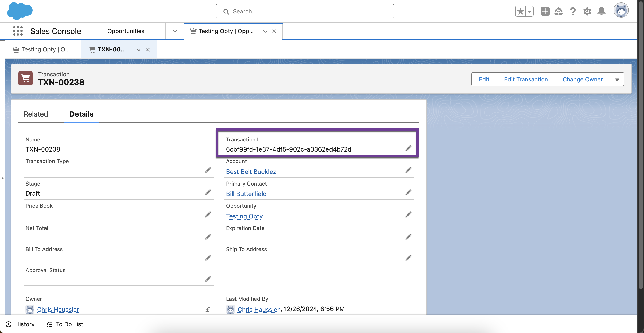Expand the collapsed left sidebar arrow
644x333 pixels.
tap(2, 178)
